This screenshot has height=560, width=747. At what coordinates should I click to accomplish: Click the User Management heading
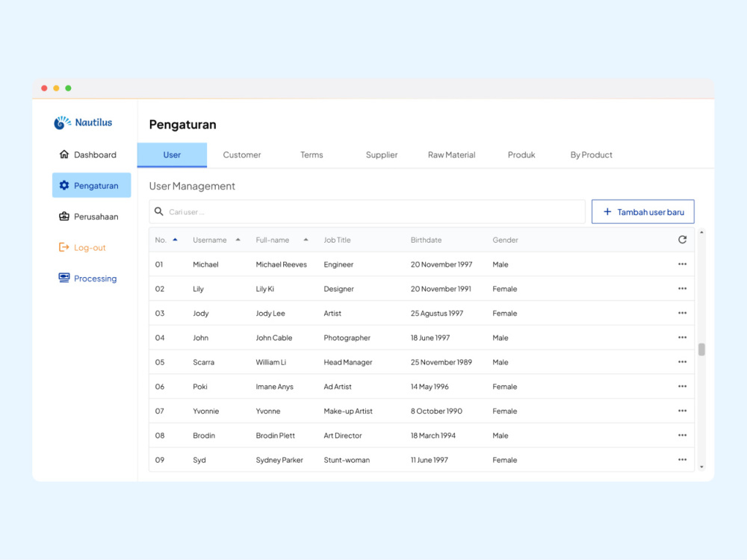click(192, 186)
